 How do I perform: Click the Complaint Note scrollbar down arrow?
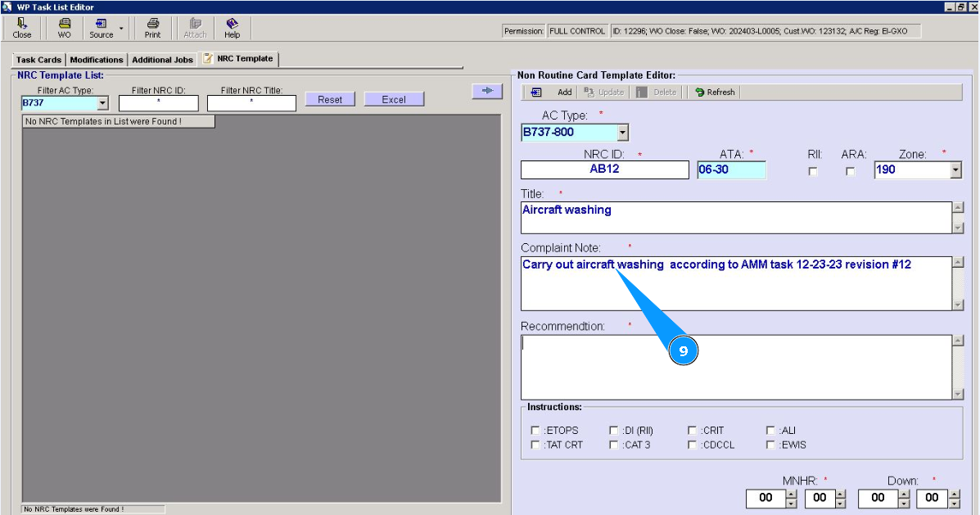click(x=958, y=305)
